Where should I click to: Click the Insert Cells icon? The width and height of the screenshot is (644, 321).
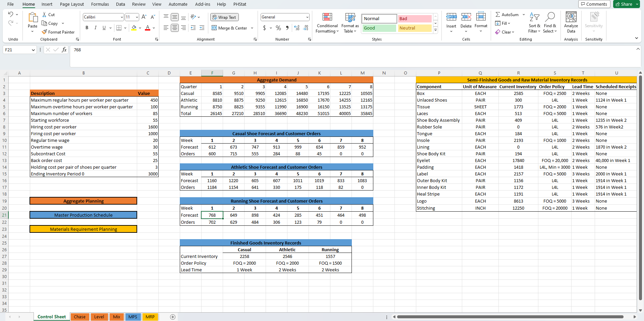pos(451,17)
